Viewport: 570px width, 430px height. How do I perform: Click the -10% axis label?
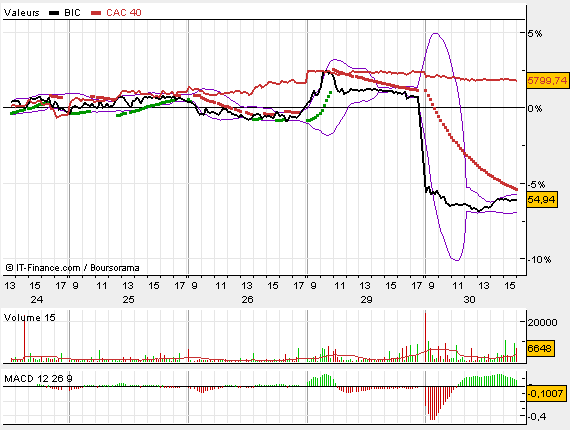(540, 260)
